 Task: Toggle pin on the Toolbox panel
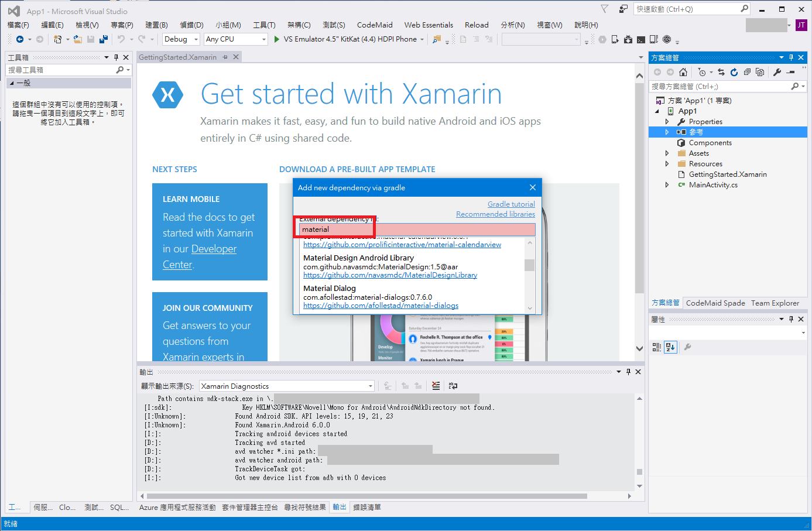point(116,57)
